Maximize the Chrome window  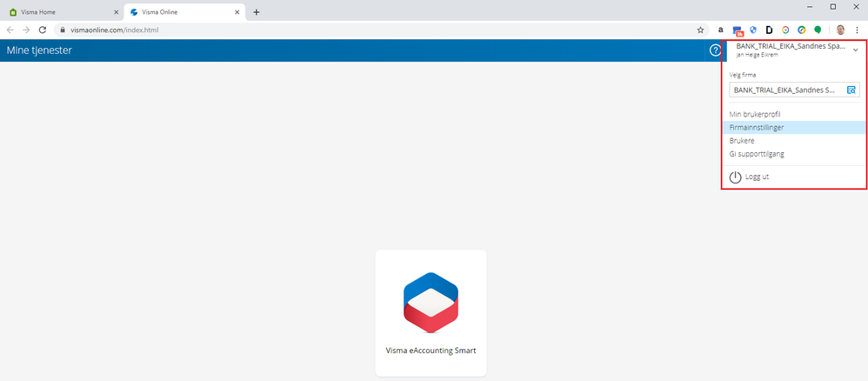point(833,7)
